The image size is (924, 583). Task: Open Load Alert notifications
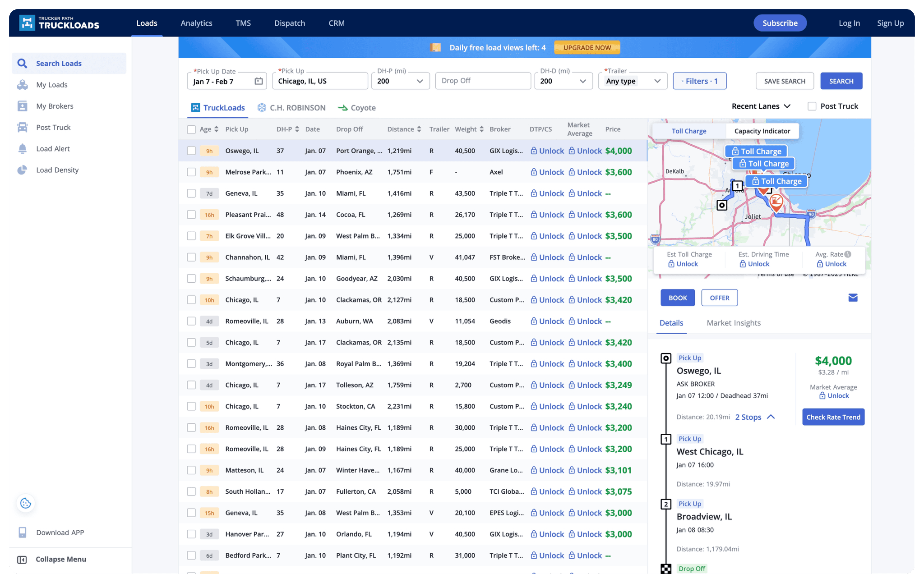22,148
